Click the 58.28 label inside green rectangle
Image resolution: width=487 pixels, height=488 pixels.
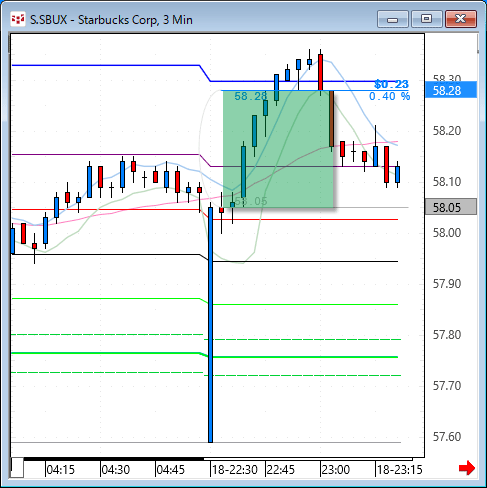(x=251, y=96)
